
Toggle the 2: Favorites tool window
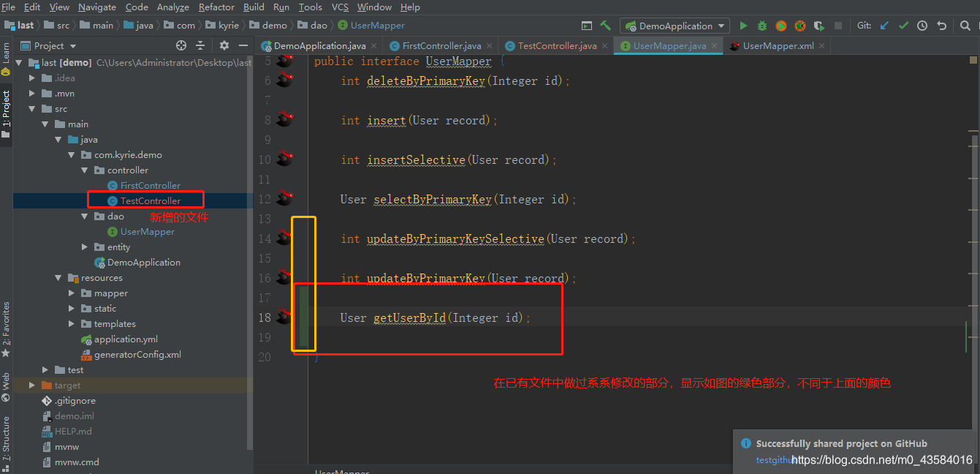[x=6, y=328]
